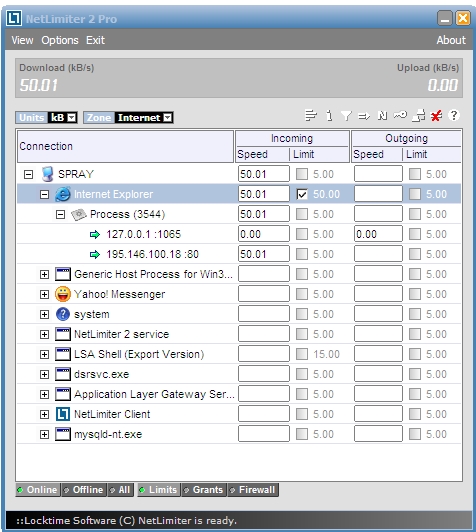Click the Incoming column header

coord(292,138)
